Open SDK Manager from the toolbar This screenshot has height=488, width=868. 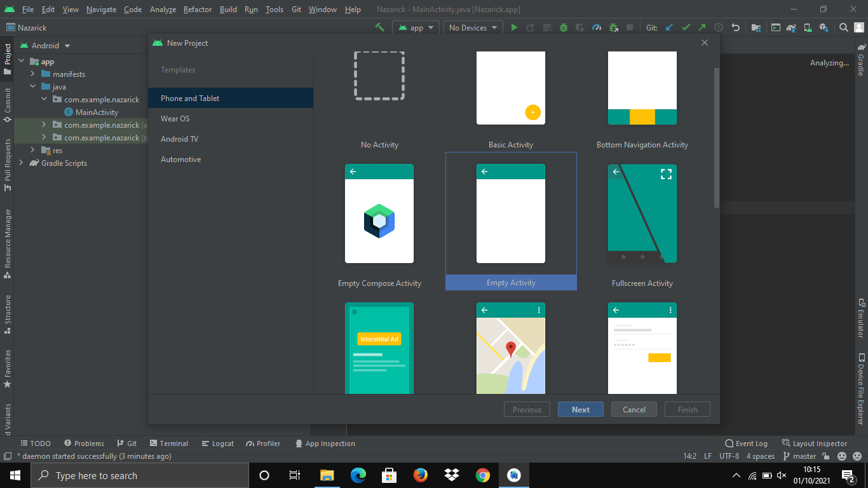tap(825, 27)
